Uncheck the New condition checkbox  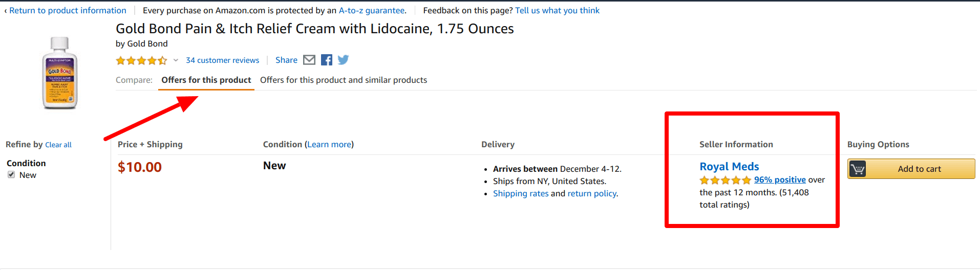point(11,175)
